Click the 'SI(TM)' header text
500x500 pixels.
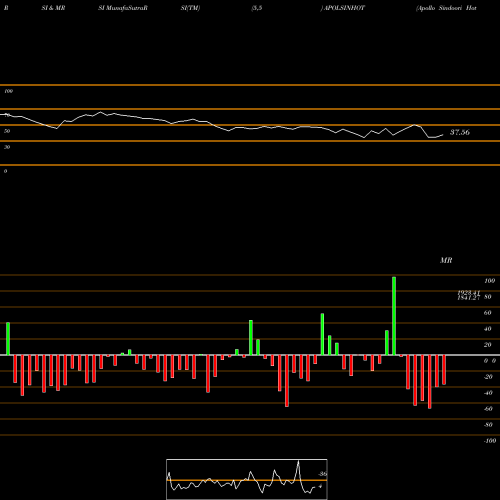(190, 8)
